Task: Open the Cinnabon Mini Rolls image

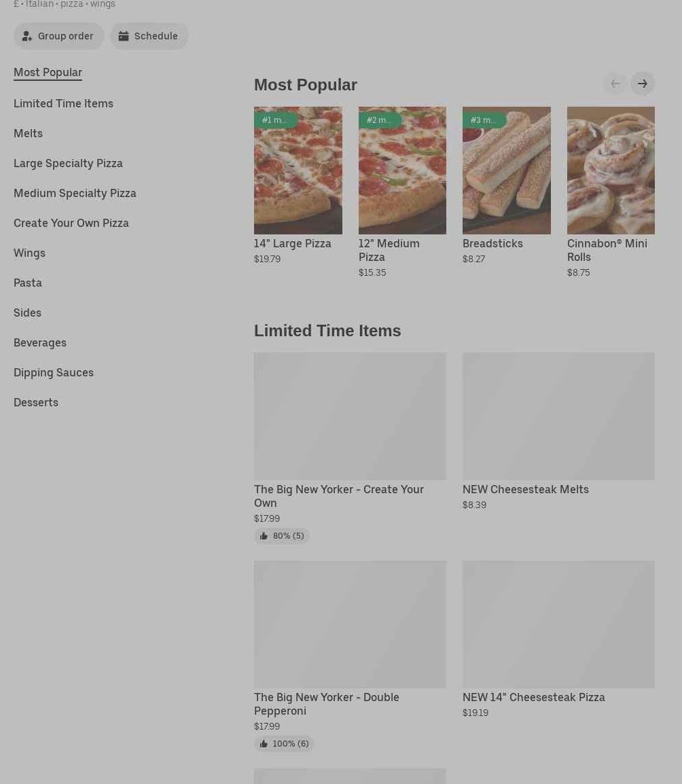Action: [611, 170]
